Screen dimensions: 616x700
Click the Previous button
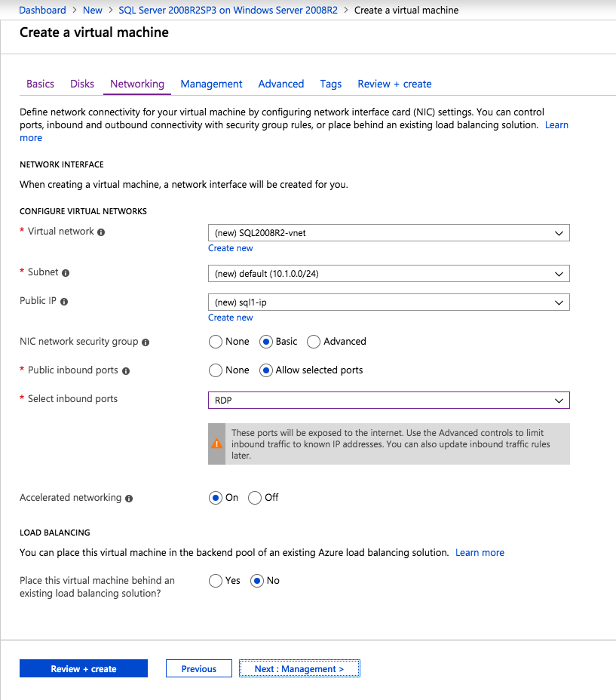[198, 669]
